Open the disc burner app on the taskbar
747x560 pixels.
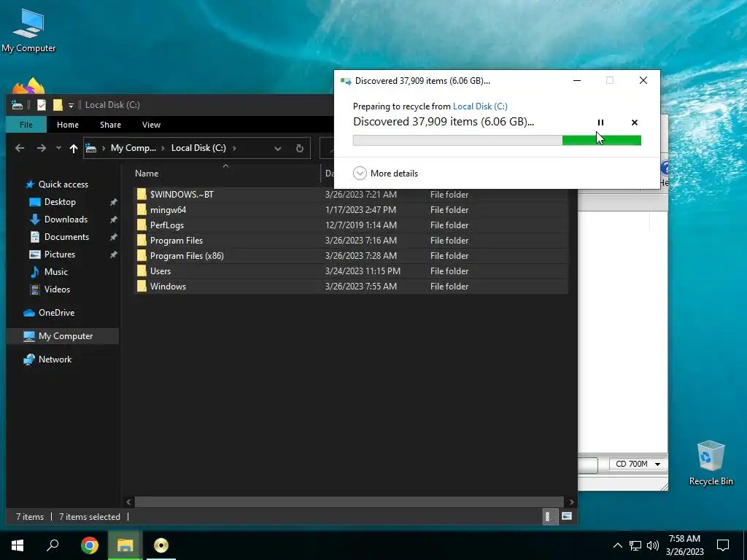pyautogui.click(x=161, y=545)
